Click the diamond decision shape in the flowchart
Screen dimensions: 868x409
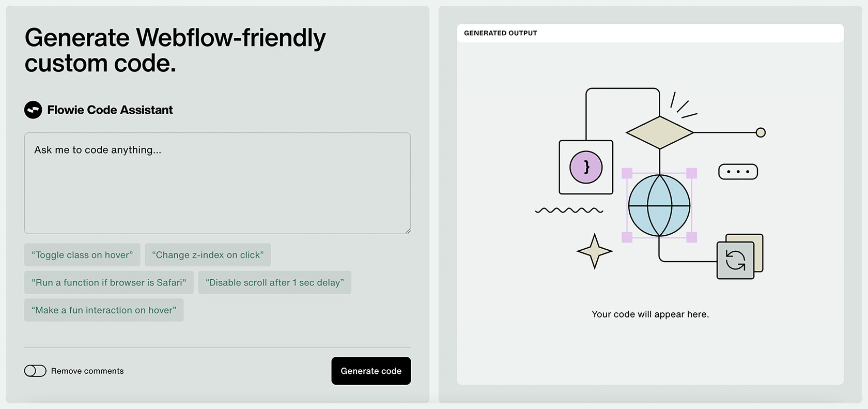[x=659, y=132]
